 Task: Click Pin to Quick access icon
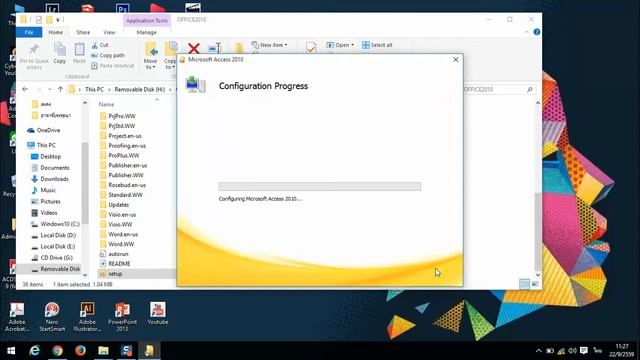(34, 50)
